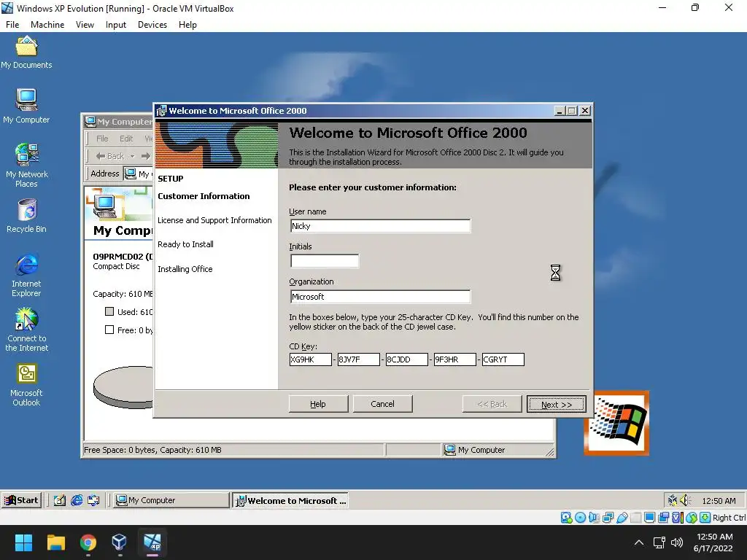Click the Used legend box in My Computer

pos(109,311)
